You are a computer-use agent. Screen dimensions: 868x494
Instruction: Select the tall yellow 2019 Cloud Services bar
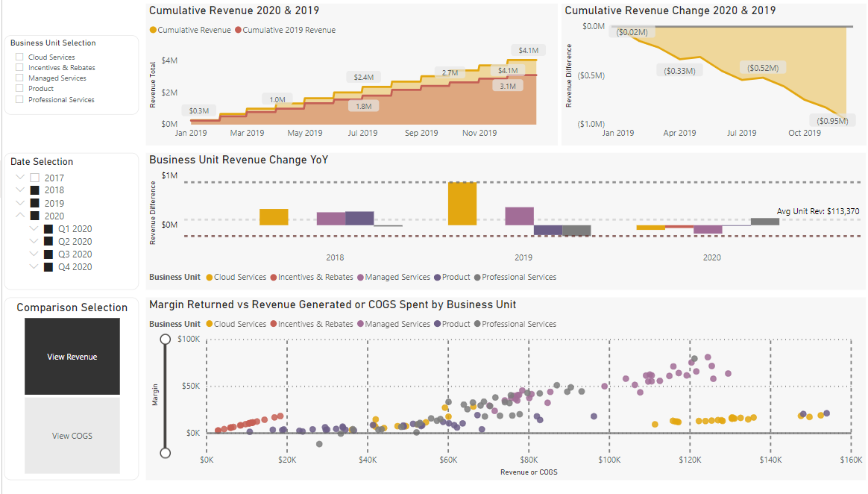pos(462,204)
